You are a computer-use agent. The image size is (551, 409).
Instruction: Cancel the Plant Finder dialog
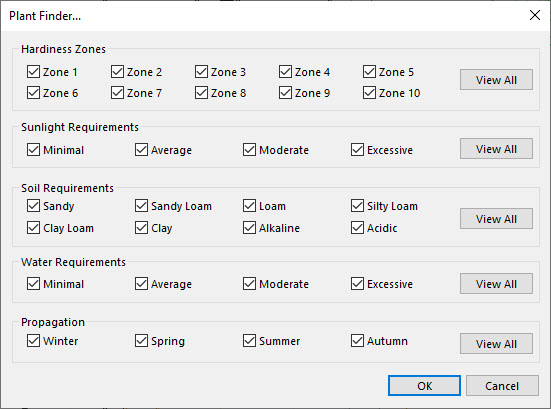pos(502,386)
